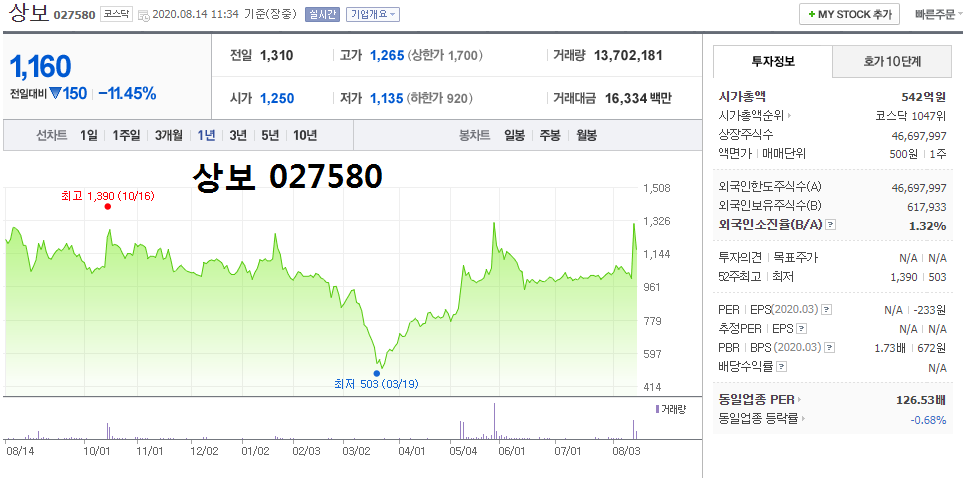The height and width of the screenshot is (478, 968).
Task: Show 일봉 daily candle chart
Action: pos(514,135)
